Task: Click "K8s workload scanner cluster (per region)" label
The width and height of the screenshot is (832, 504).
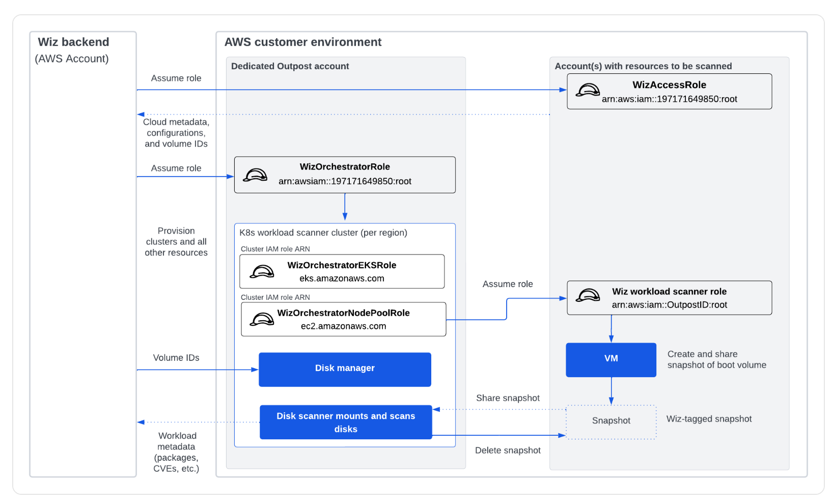Action: [x=323, y=233]
